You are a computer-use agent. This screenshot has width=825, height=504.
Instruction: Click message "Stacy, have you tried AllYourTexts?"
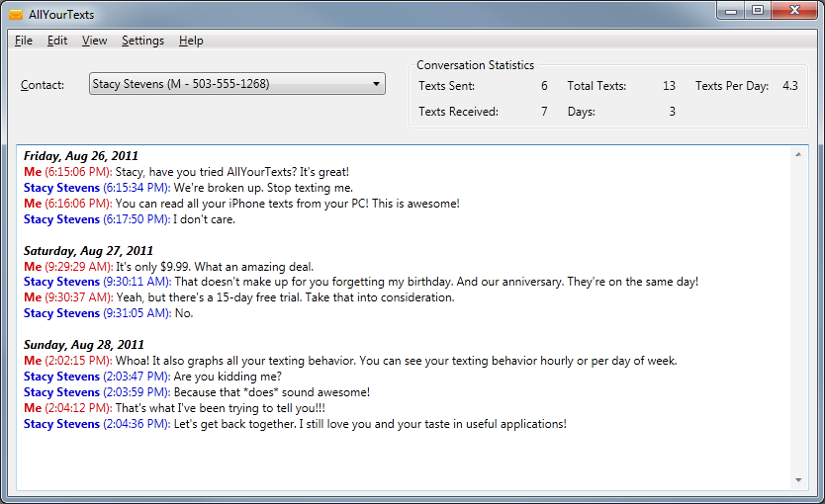(232, 172)
